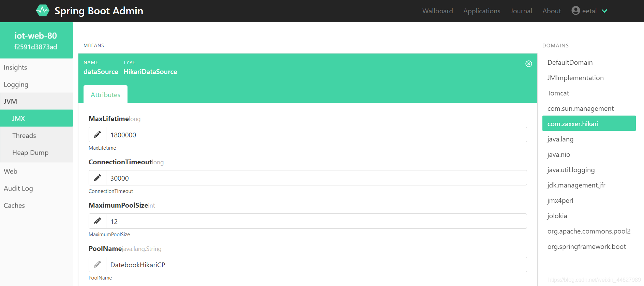Click the MaximumPoolSize value field
This screenshot has height=286, width=644.
pyautogui.click(x=316, y=221)
